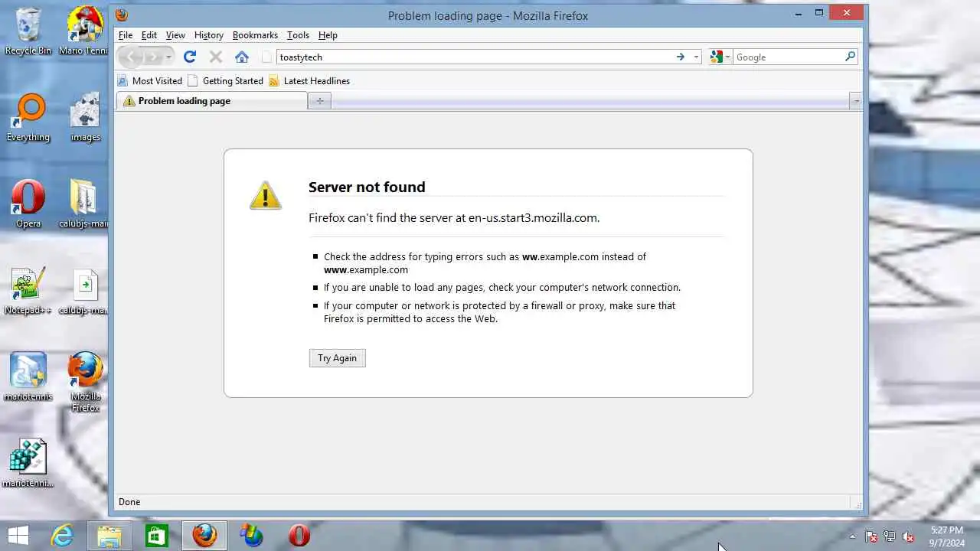Viewport: 980px width, 551px height.
Task: Select the images desktop folder icon
Action: (x=85, y=118)
